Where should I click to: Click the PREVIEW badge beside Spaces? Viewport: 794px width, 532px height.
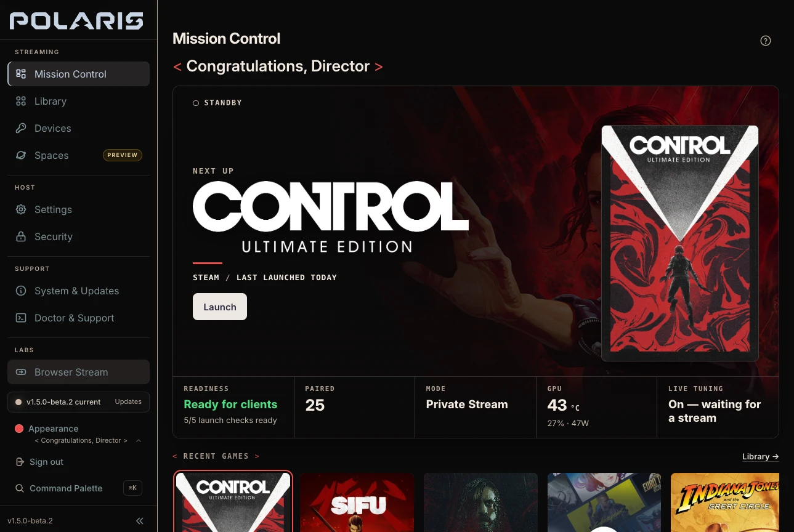point(123,155)
